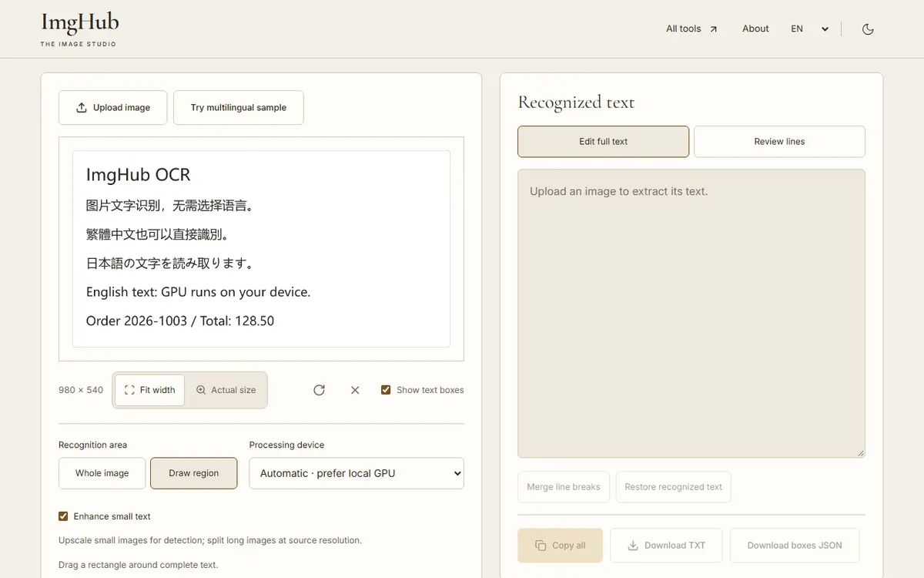
Task: Click the 'ImgHub OCR' heading in preview
Action: point(139,175)
